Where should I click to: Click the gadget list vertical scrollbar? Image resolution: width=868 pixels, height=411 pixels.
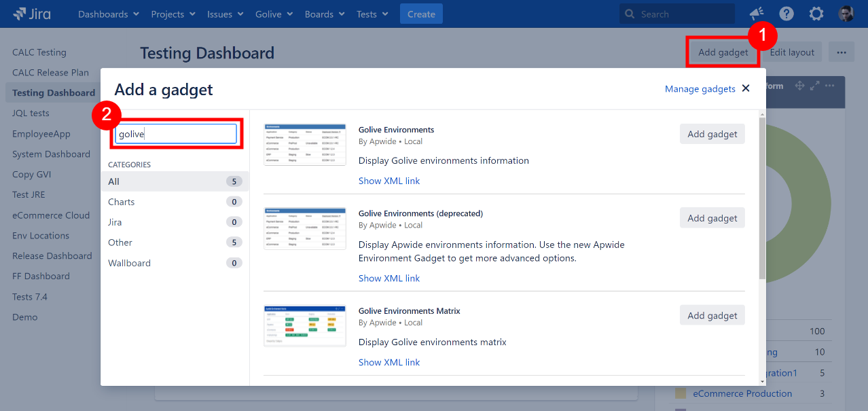click(x=762, y=204)
